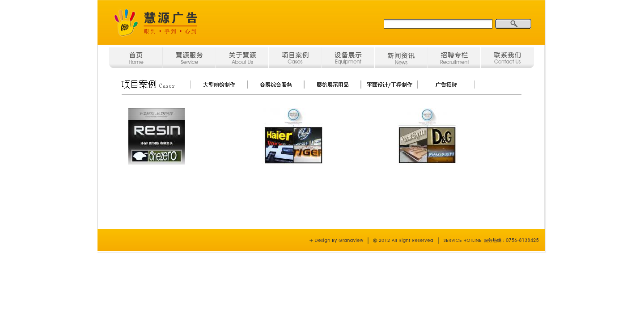Switch to 大型喷绘制作 category tab

(219, 85)
